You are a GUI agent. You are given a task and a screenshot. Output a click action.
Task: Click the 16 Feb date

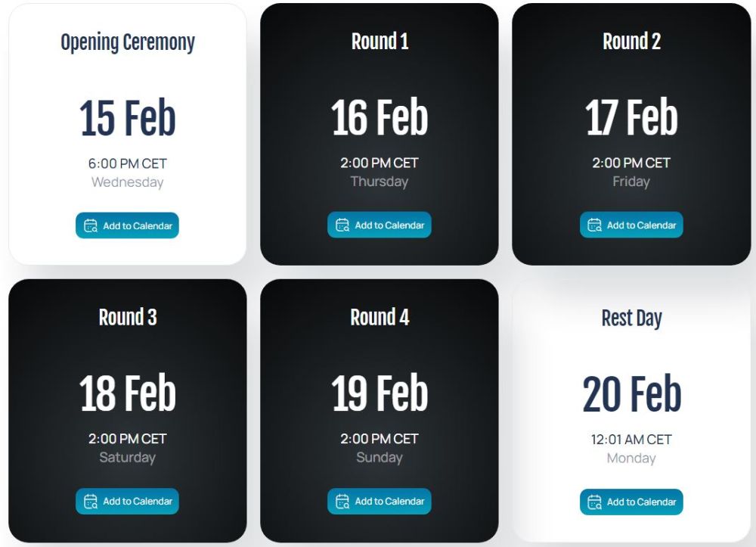point(379,119)
